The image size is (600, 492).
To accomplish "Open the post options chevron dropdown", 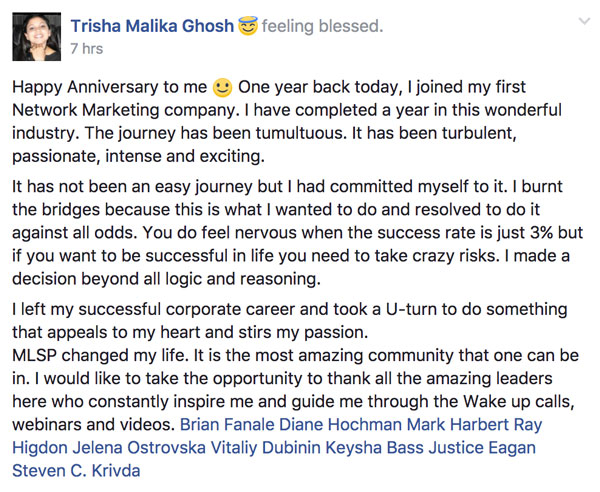I will 584,21.
